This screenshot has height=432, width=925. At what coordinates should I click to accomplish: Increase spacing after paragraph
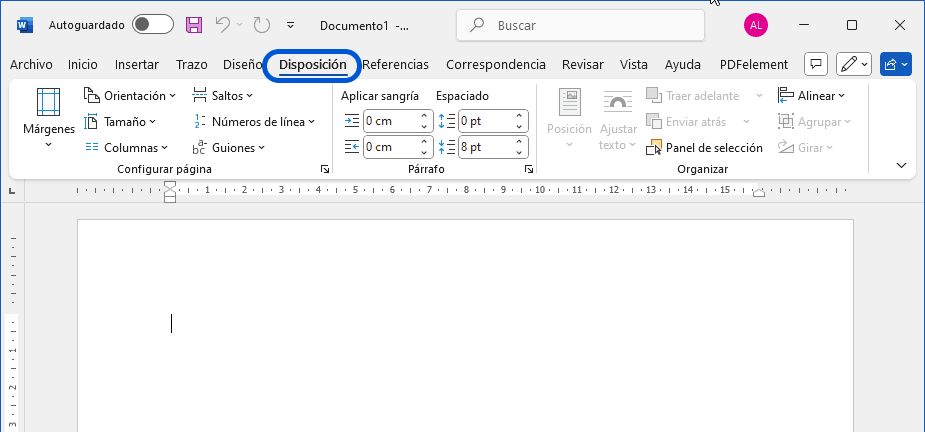519,142
